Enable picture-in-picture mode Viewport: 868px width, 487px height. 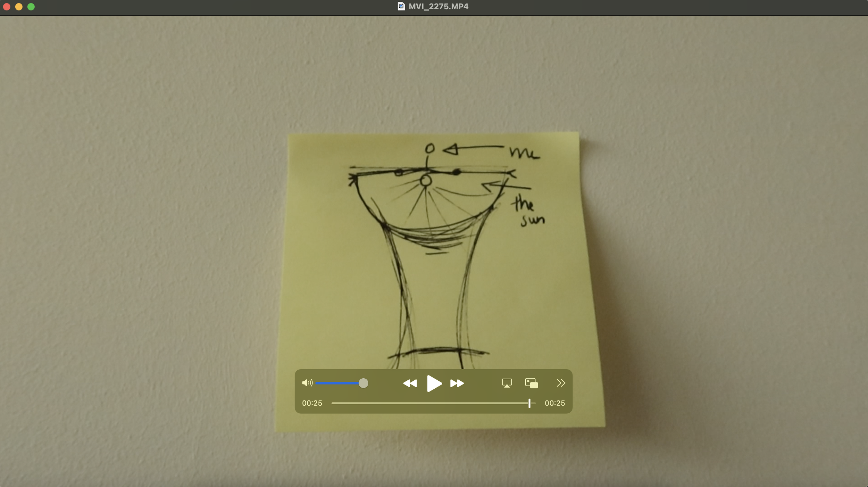coord(531,383)
